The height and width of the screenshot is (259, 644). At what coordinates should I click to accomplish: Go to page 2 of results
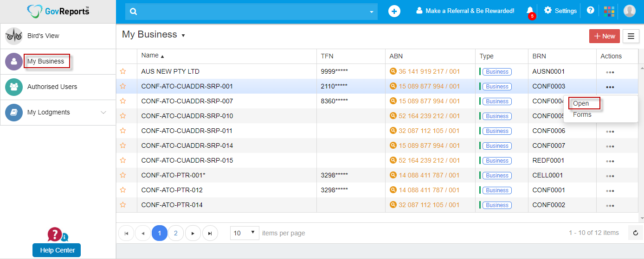[175, 233]
